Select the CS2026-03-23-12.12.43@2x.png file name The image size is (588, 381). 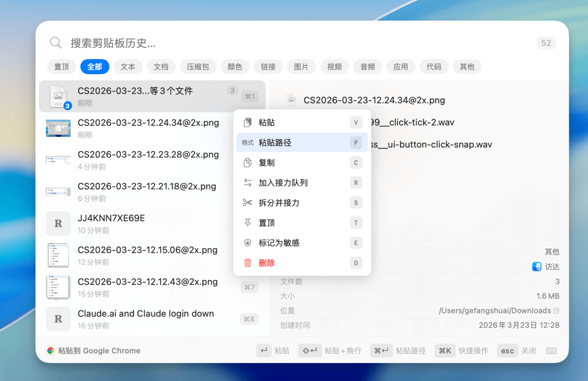tap(148, 282)
